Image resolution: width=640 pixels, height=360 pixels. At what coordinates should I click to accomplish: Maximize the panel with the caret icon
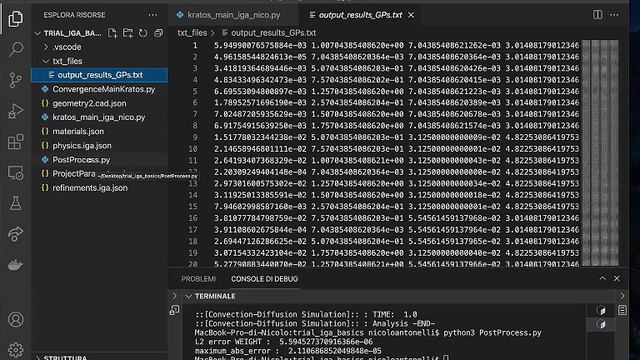pyautogui.click(x=602, y=278)
